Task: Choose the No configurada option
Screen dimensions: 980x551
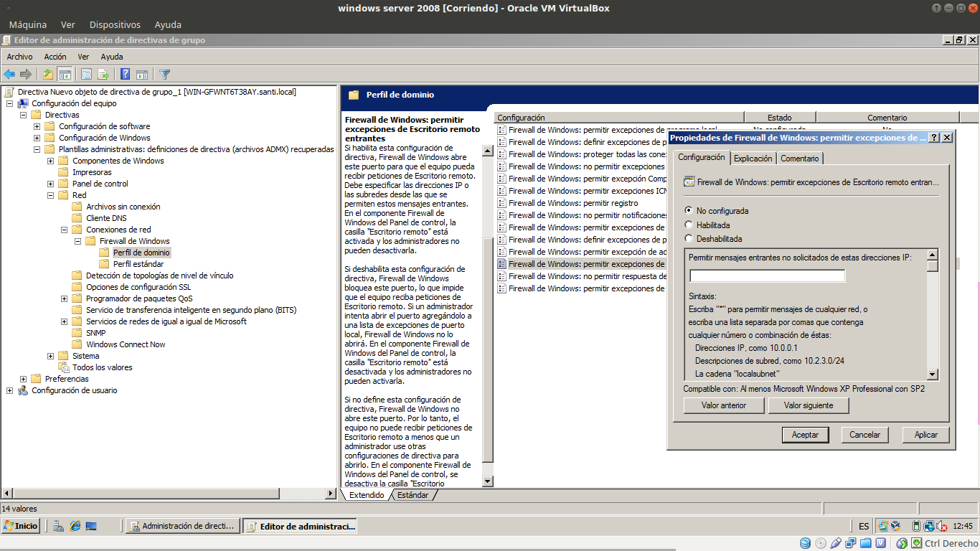Action: click(689, 211)
